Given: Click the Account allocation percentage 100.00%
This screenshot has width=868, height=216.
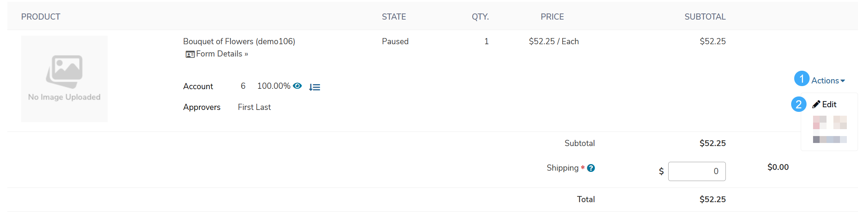Looking at the screenshot, I should [274, 86].
